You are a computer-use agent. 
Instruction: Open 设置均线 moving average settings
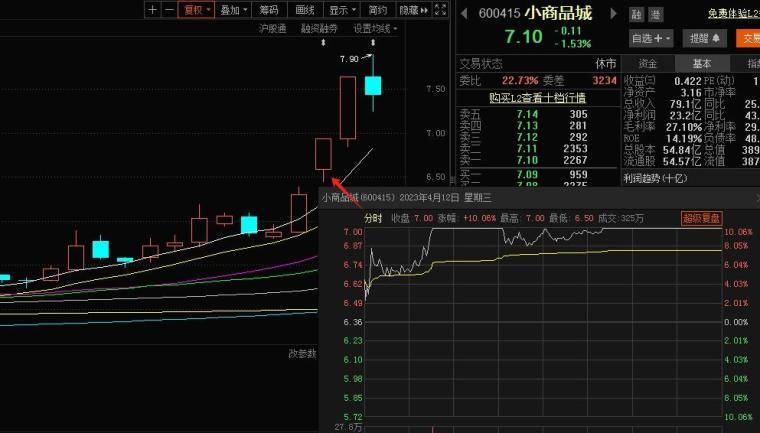click(375, 29)
